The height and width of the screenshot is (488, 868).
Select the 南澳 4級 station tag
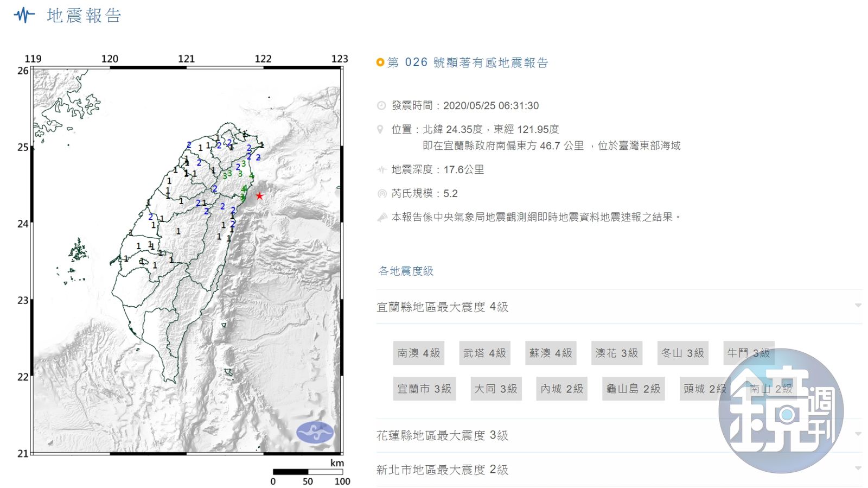[419, 353]
